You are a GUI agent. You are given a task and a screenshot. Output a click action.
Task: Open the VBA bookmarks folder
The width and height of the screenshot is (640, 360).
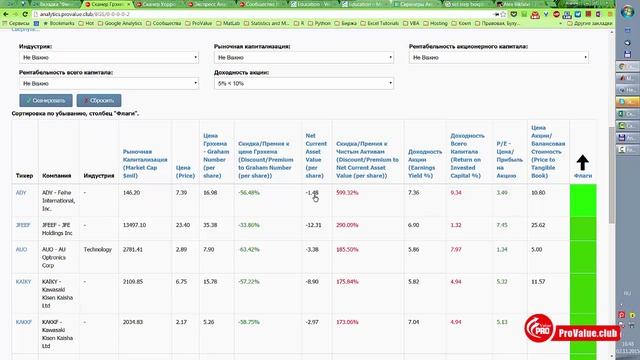tap(411, 23)
